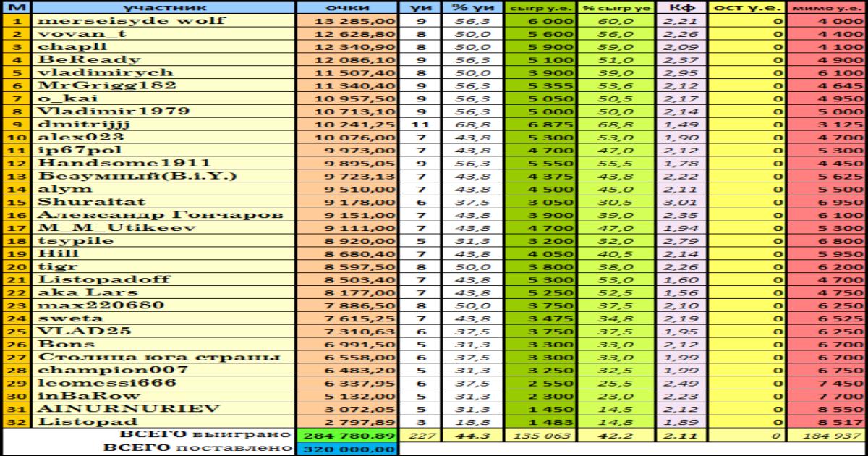This screenshot has width=868, height=456.
Task: Click the points value 13 285,00
Action: point(347,21)
